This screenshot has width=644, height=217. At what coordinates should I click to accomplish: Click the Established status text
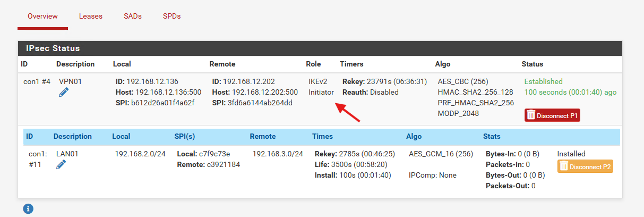click(x=543, y=81)
